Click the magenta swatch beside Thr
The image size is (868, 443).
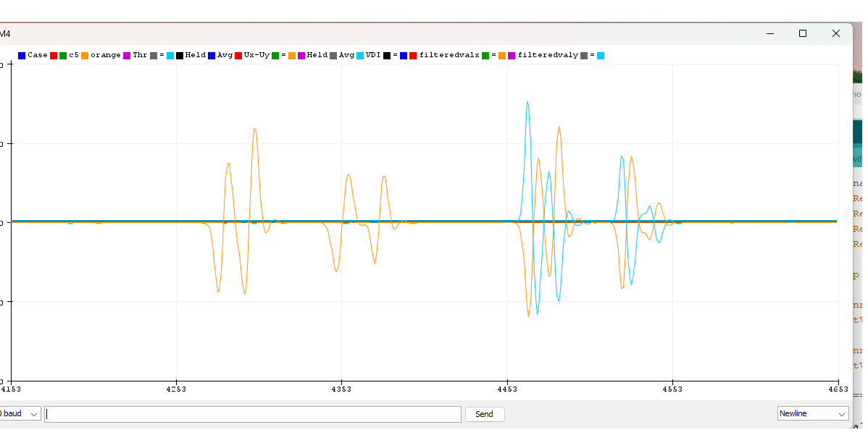tap(127, 55)
